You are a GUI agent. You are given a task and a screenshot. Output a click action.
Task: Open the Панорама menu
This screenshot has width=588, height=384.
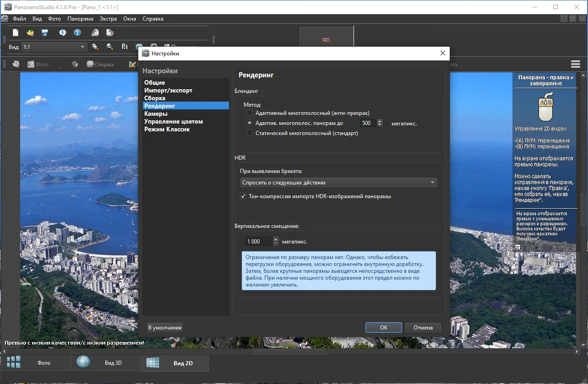80,19
